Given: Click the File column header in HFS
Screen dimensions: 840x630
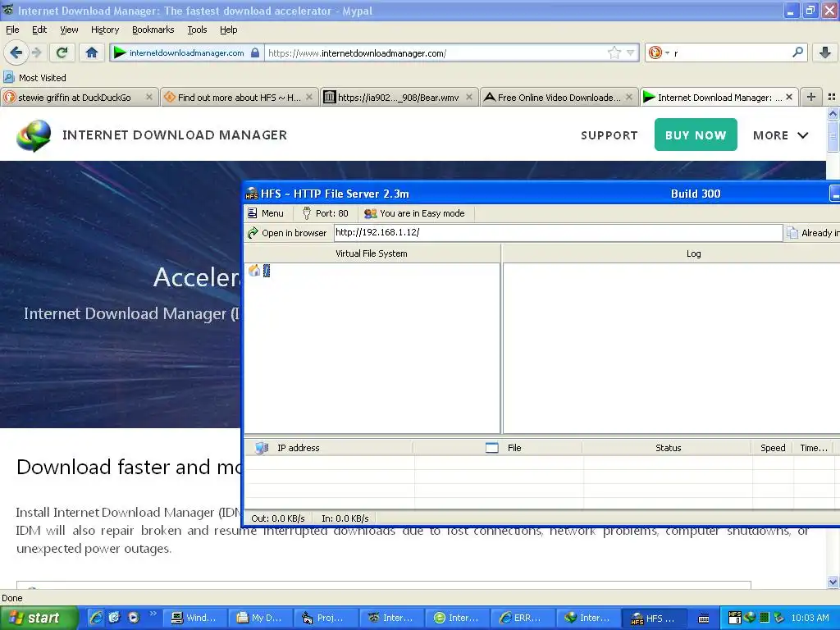Looking at the screenshot, I should coord(498,448).
